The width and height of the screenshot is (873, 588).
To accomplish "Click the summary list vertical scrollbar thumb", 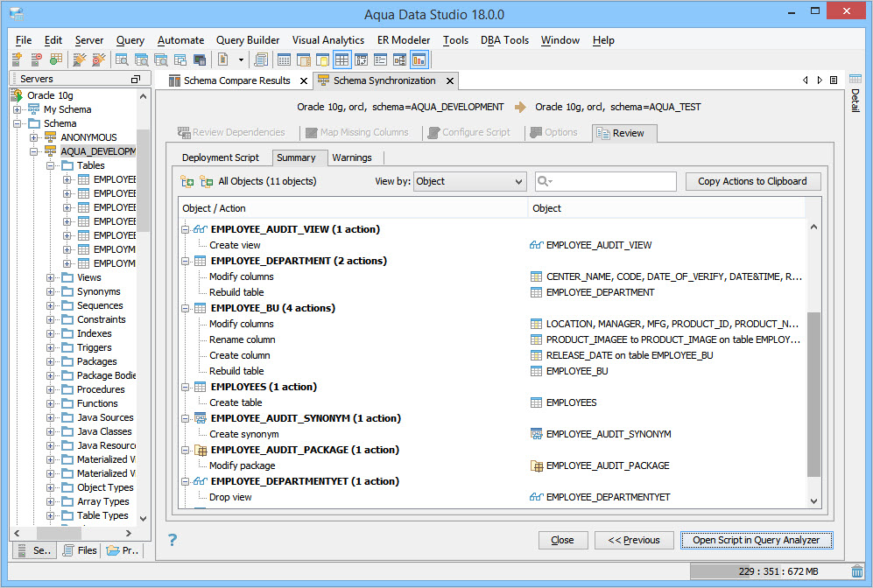I will coord(813,395).
